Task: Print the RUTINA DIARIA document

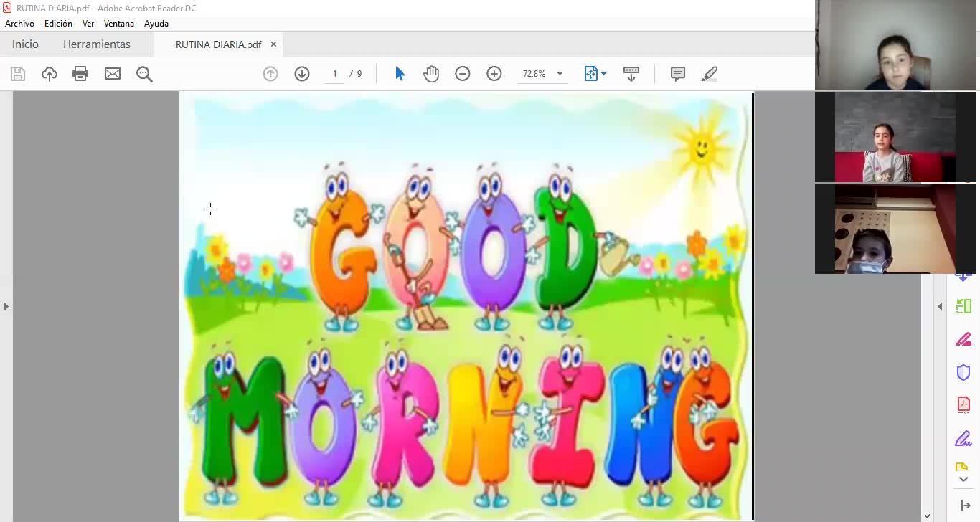Action: click(x=80, y=74)
